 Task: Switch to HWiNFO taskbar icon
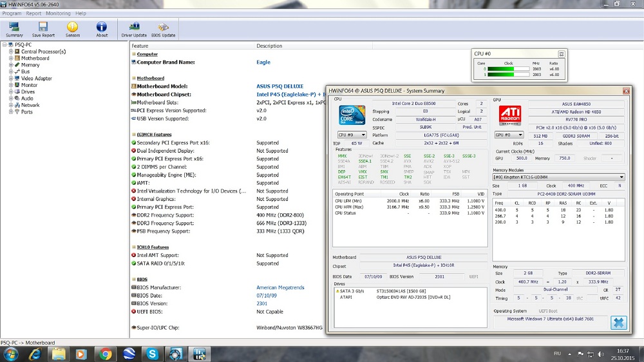click(x=200, y=354)
